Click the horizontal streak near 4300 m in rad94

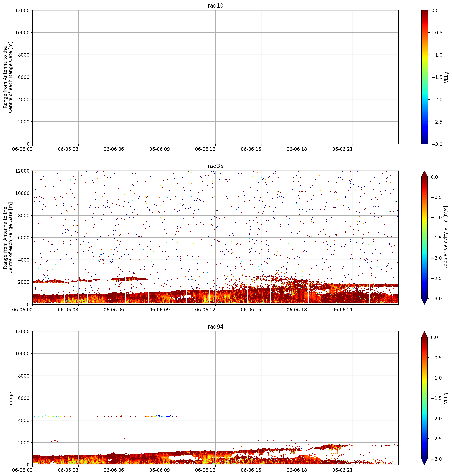pos(104,416)
